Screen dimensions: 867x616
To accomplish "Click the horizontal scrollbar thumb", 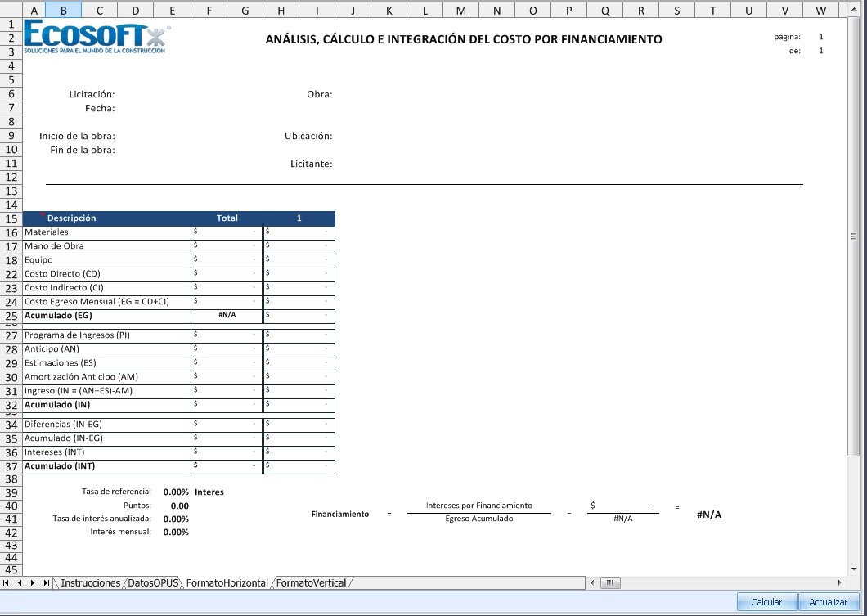I will (x=610, y=582).
